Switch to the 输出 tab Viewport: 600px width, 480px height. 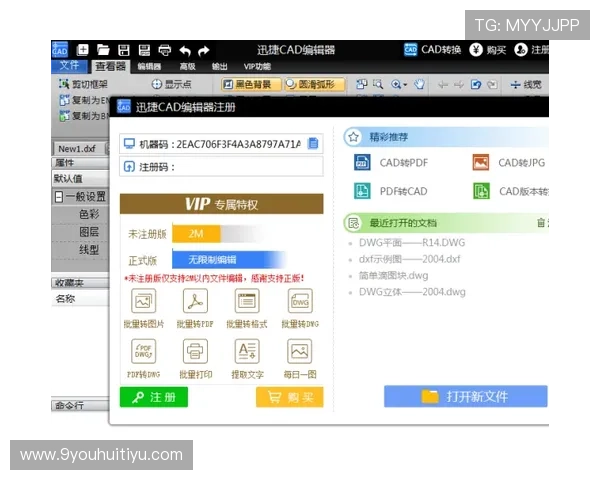click(220, 67)
